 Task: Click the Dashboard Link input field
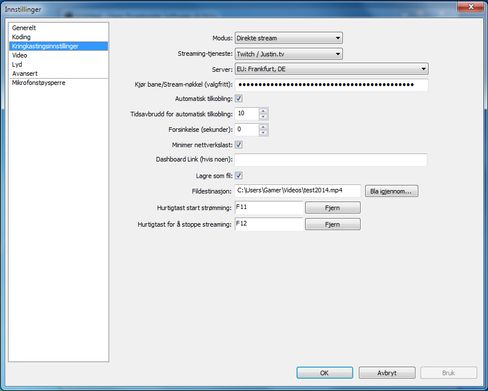pos(331,160)
